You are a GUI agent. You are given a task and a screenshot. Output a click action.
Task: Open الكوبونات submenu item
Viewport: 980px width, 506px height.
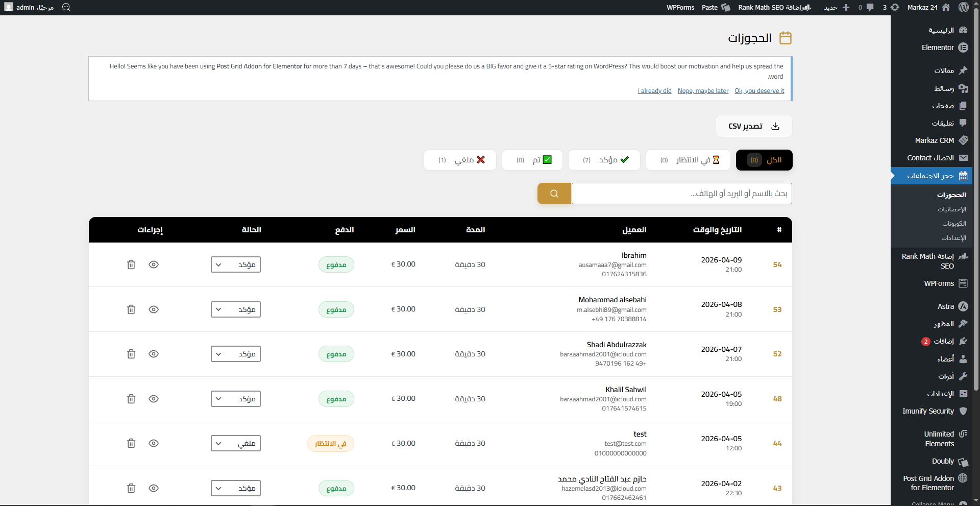pyautogui.click(x=954, y=224)
